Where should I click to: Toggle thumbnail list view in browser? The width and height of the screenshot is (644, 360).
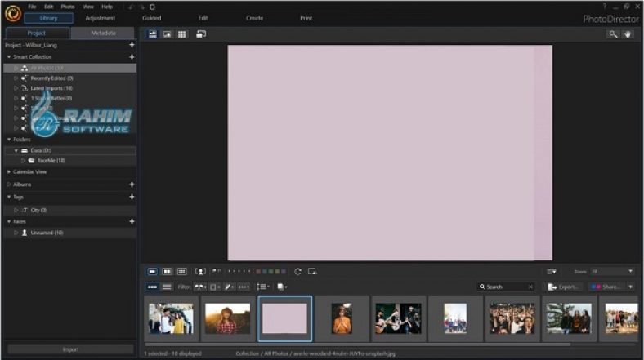167,287
